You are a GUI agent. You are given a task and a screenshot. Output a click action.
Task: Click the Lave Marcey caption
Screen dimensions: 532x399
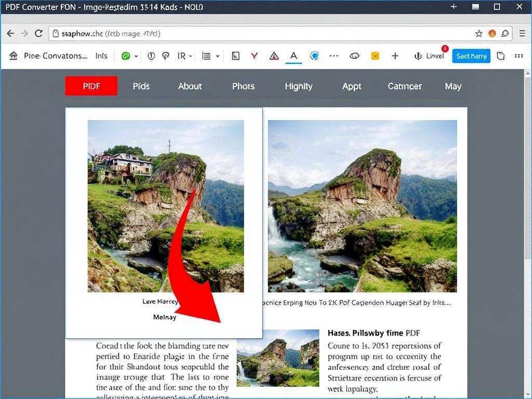click(160, 301)
